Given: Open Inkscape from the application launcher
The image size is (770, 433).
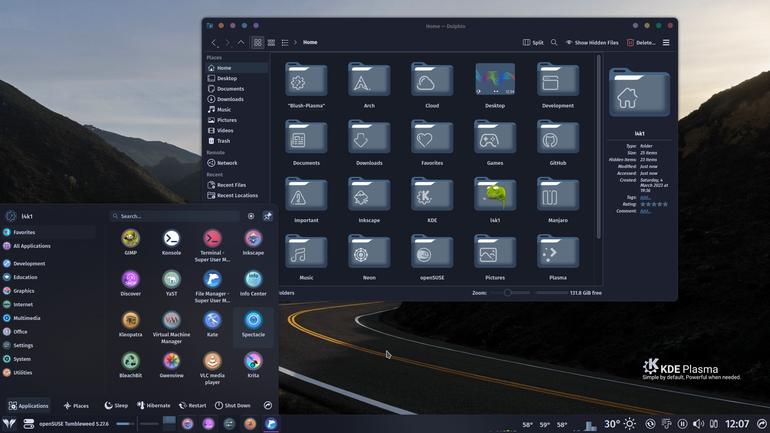Looking at the screenshot, I should [253, 243].
